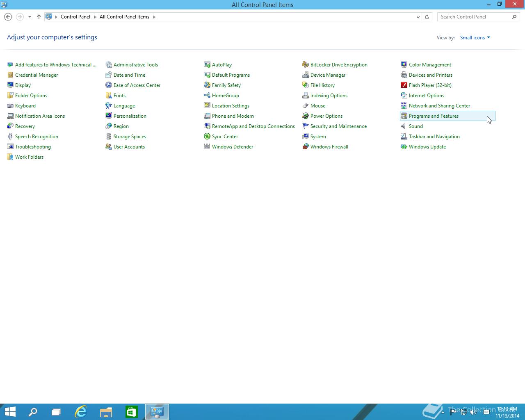Open Language settings link
Screen dimensions: 525x420
click(x=124, y=106)
